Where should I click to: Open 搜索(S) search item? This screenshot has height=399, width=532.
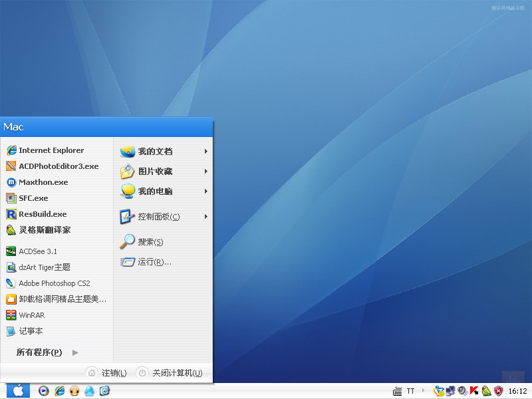(x=163, y=241)
